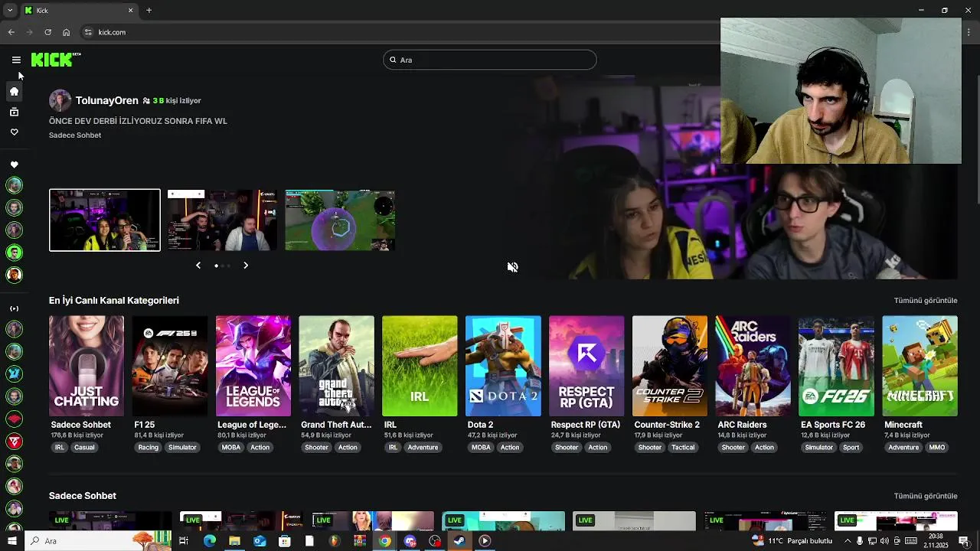Click the Ara search field on Kick
The height and width of the screenshot is (551, 980).
tap(490, 60)
